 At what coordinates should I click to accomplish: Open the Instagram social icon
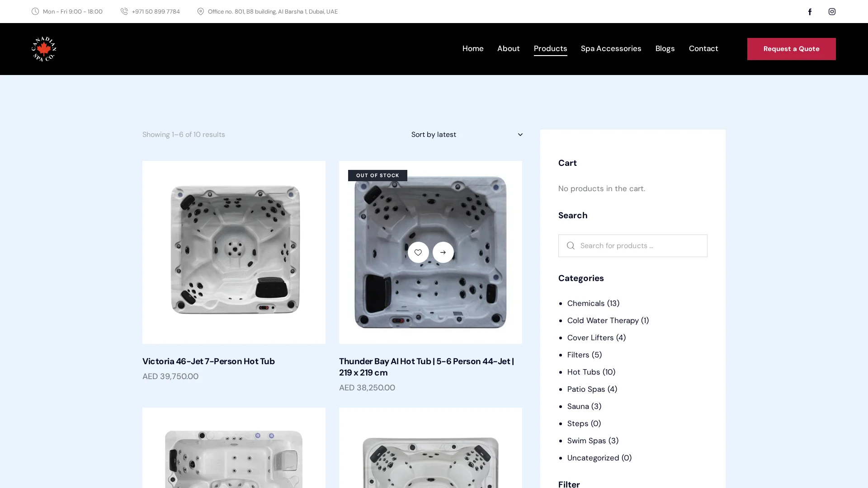pos(832,12)
